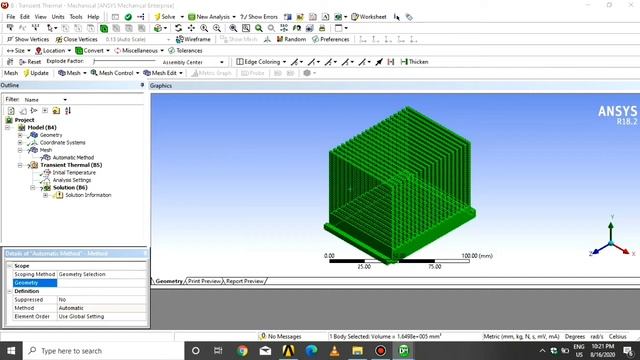The image size is (640, 360).
Task: Expand the Geometry tree node
Action: [20, 135]
